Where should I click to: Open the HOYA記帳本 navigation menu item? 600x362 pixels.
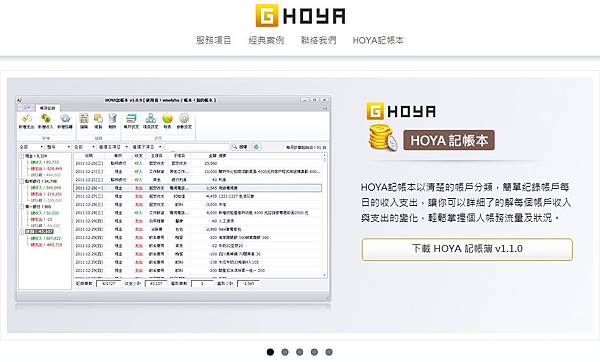[x=378, y=40]
